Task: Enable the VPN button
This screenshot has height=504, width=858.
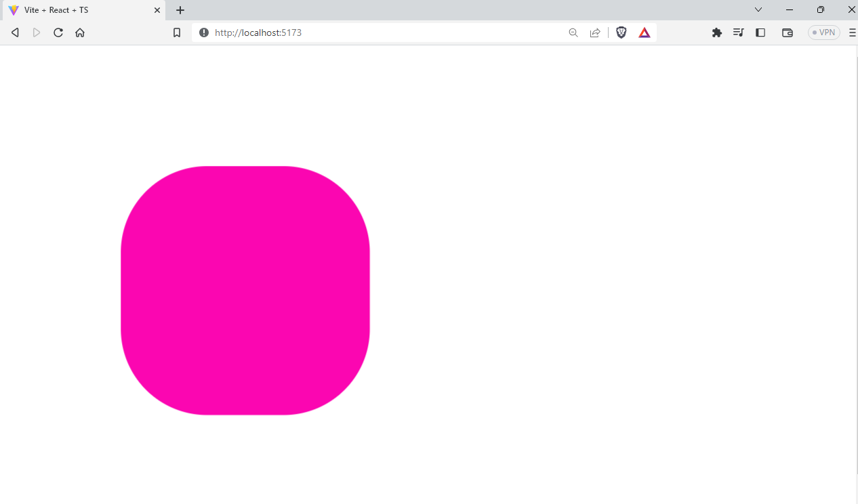Action: (823, 33)
